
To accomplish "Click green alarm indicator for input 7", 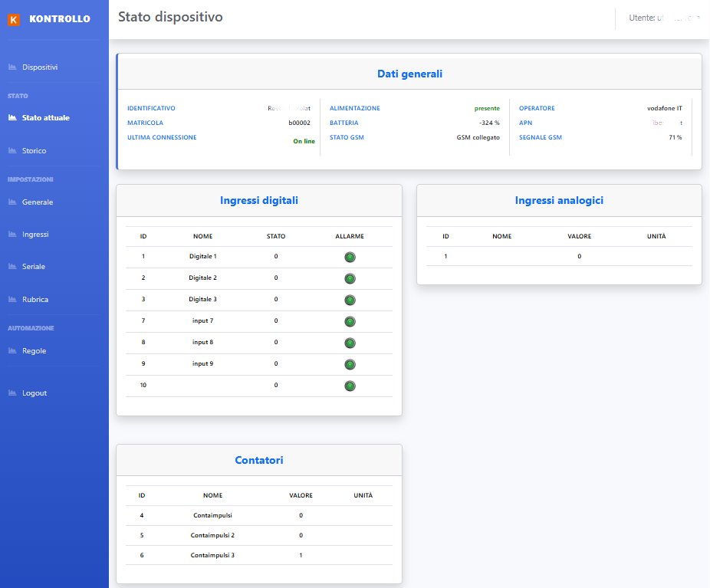I will click(x=350, y=321).
